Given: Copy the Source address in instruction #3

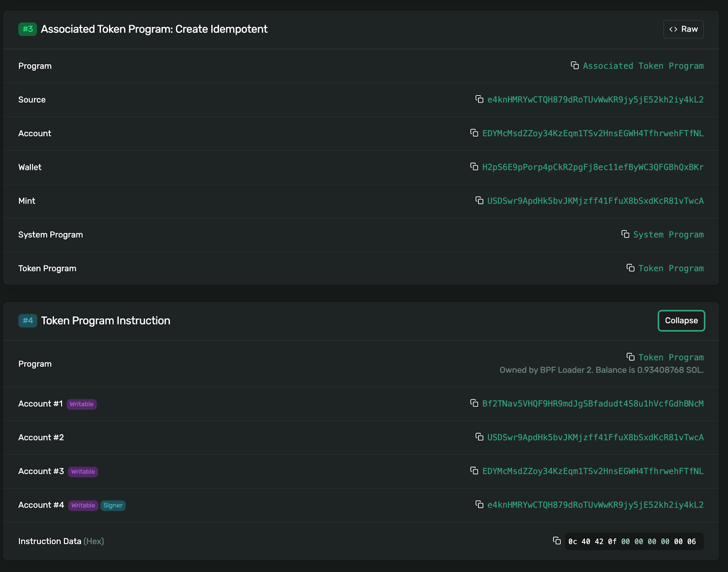Looking at the screenshot, I should pyautogui.click(x=479, y=99).
